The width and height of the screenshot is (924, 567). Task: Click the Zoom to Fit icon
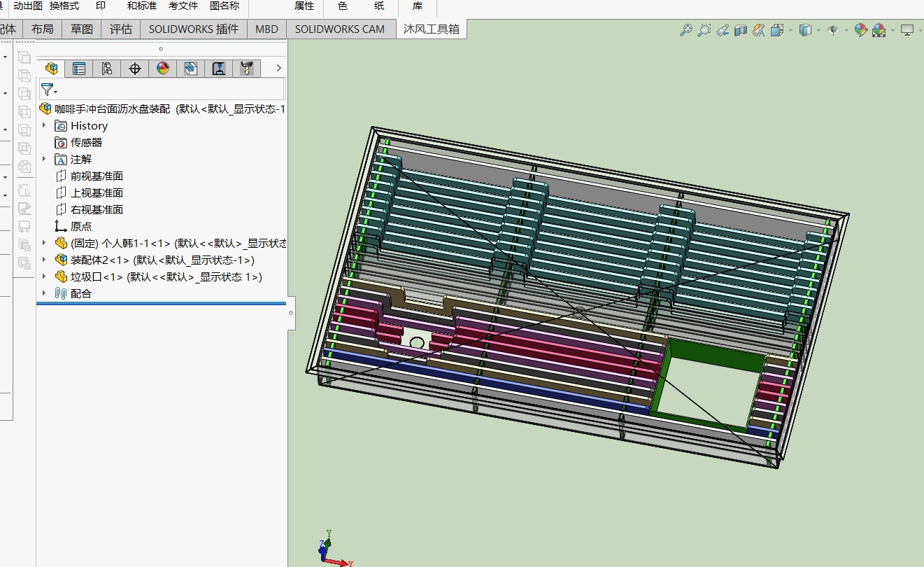[x=686, y=30]
